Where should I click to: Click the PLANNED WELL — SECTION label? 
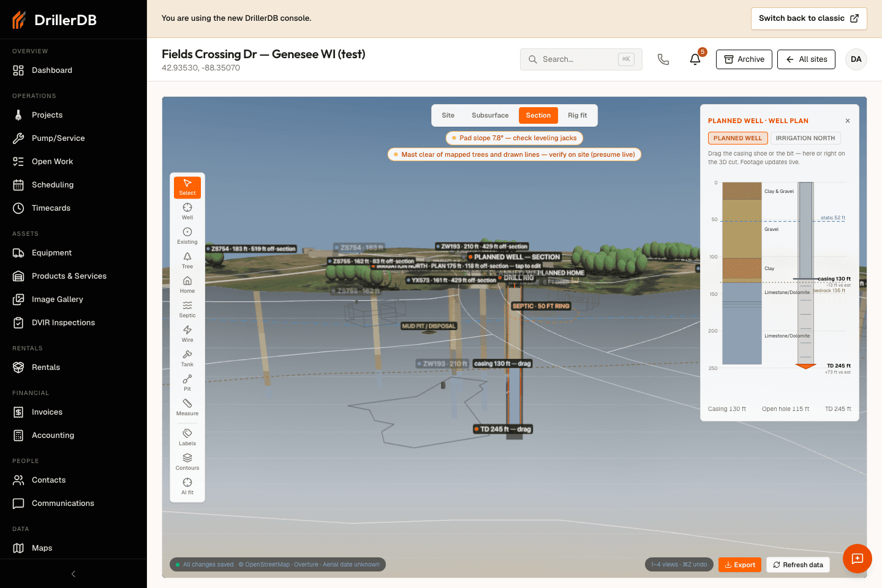pos(514,257)
